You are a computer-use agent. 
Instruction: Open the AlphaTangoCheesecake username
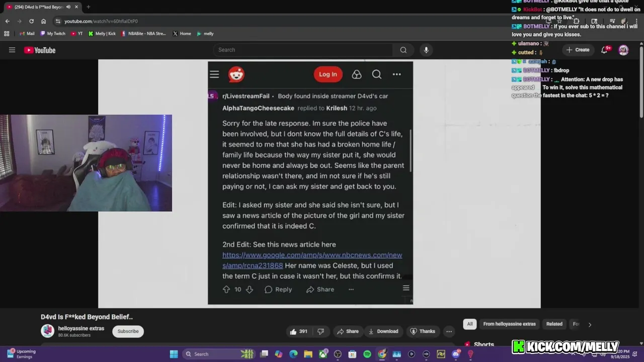[x=258, y=108]
